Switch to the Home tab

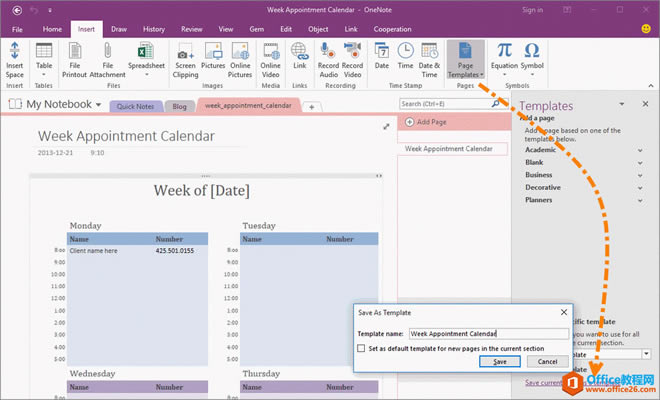[52, 29]
